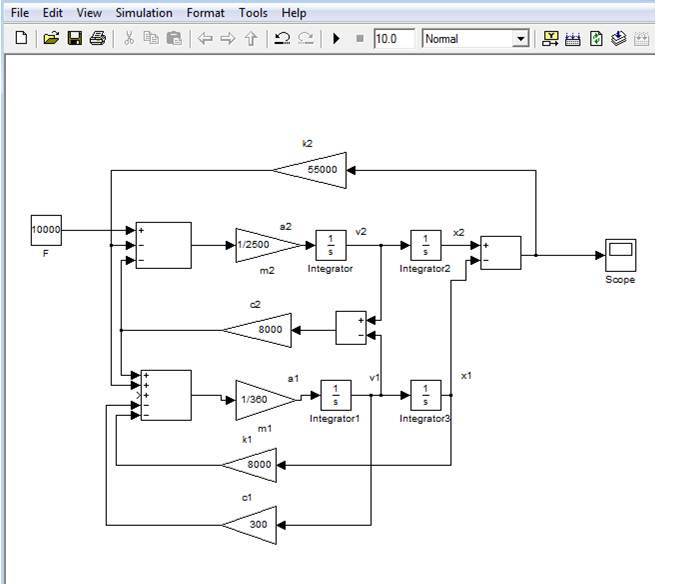The width and height of the screenshot is (675, 584).
Task: Select the sum block feeding the Scope
Action: click(x=501, y=253)
